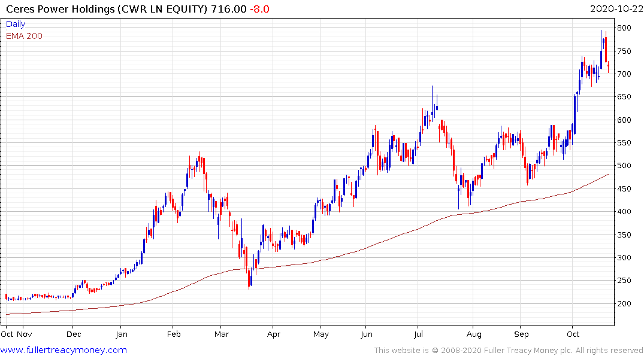Click the Daily legend label
Viewport: 644px width, 359px height.
(x=16, y=24)
